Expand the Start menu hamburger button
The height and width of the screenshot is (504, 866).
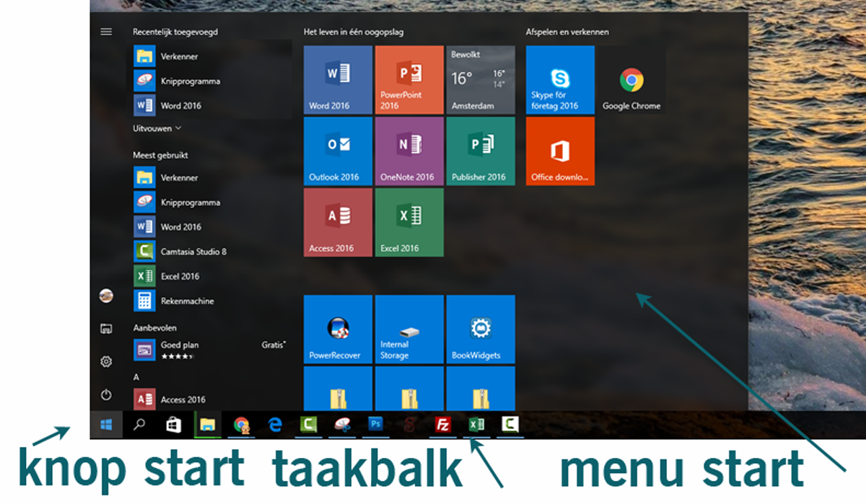106,32
